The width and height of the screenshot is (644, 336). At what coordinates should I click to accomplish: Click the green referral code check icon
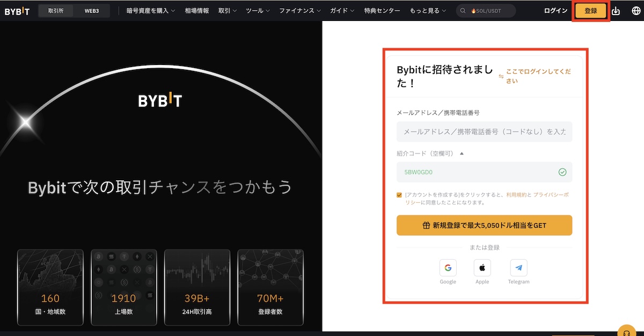[562, 172]
